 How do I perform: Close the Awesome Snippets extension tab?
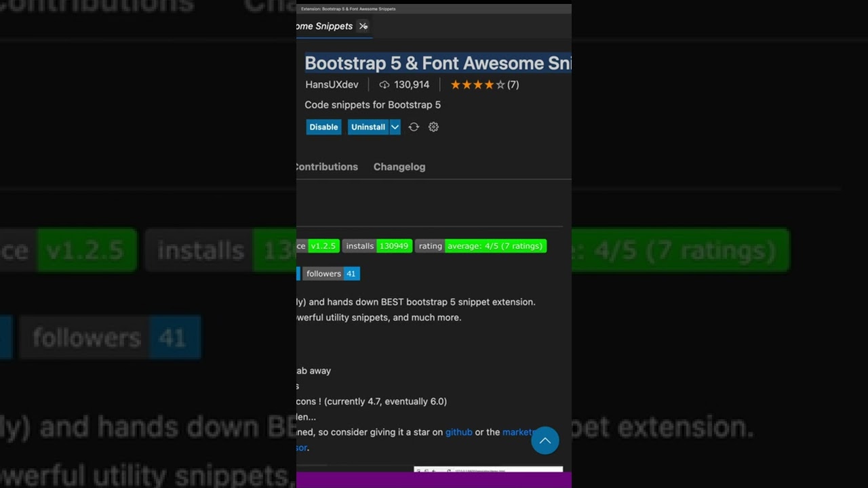click(x=363, y=26)
